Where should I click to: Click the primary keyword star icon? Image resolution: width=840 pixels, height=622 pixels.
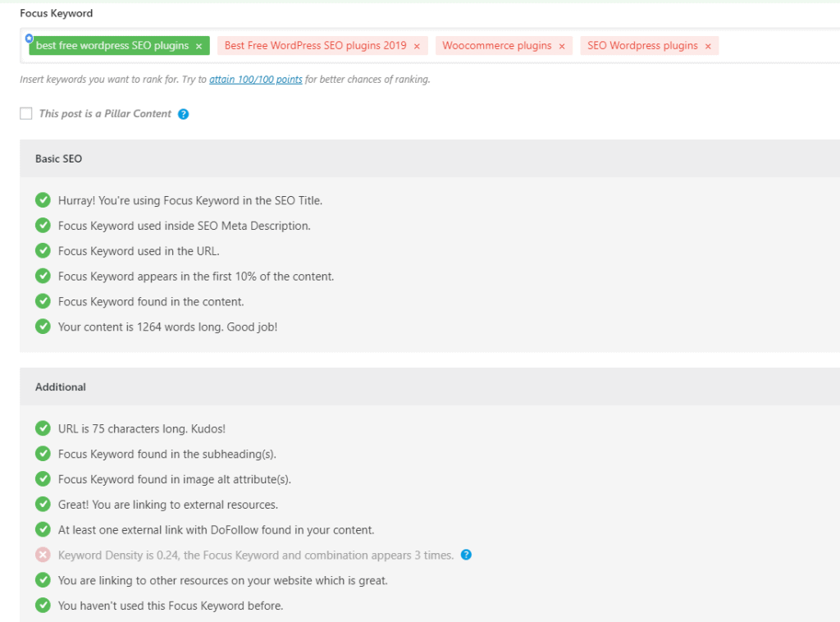coord(30,38)
